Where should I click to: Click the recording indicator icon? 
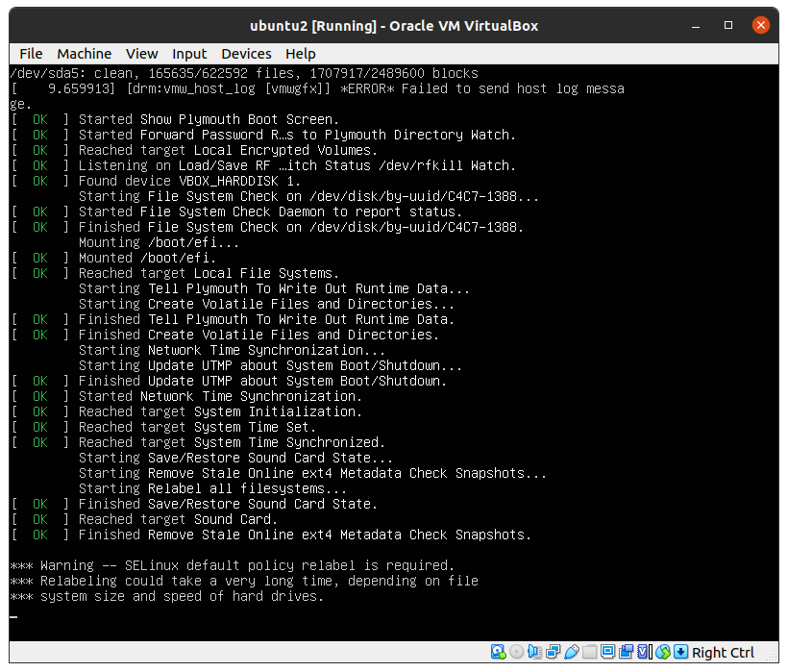pyautogui.click(x=627, y=652)
